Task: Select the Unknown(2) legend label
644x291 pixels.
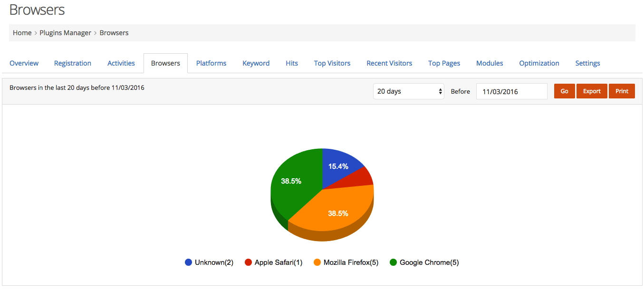Action: (214, 262)
